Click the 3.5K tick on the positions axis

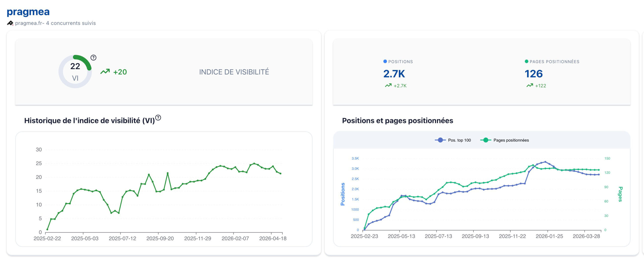(355, 158)
